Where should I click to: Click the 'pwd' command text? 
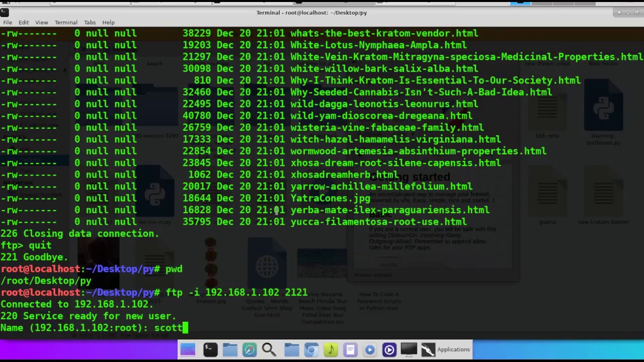coord(174,269)
